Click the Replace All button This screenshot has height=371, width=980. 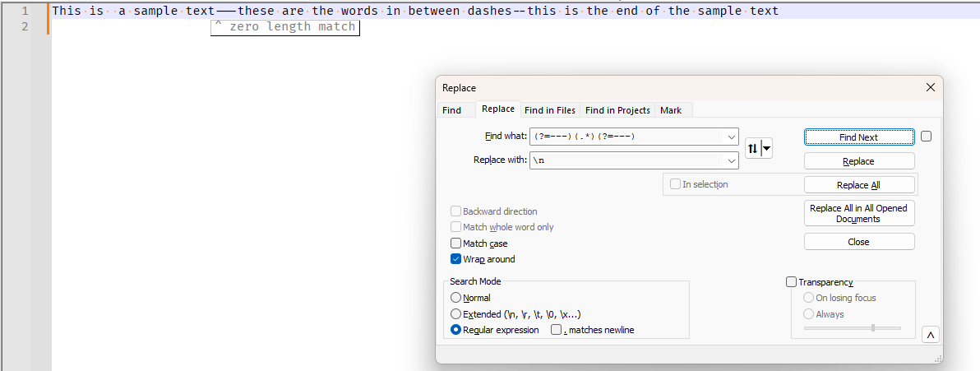click(x=858, y=185)
